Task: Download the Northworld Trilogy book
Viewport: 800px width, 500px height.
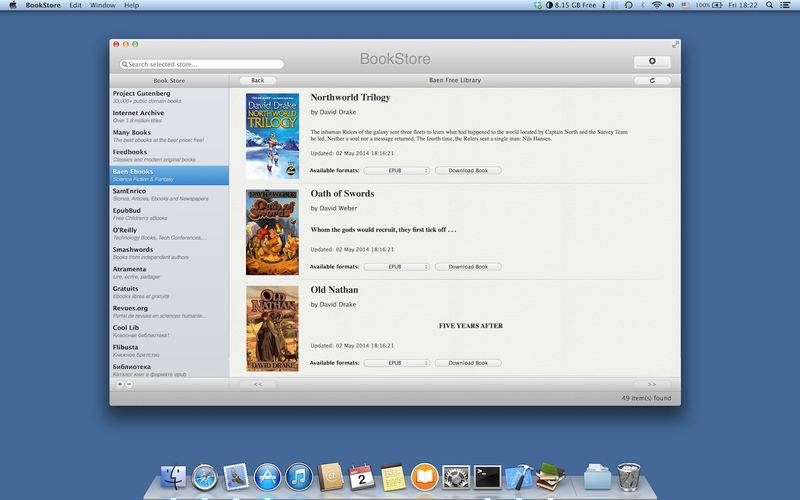Action: 468,170
